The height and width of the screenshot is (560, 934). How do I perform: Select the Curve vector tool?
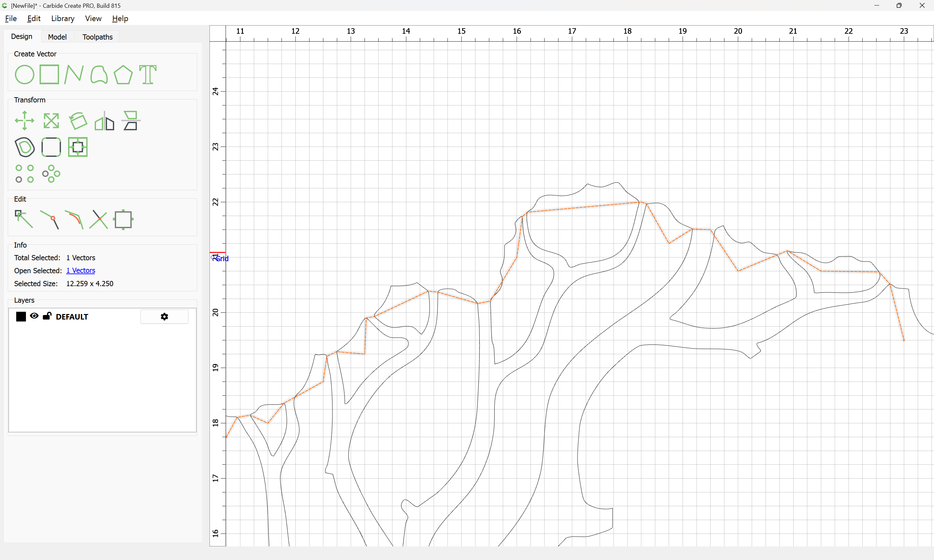click(x=99, y=74)
